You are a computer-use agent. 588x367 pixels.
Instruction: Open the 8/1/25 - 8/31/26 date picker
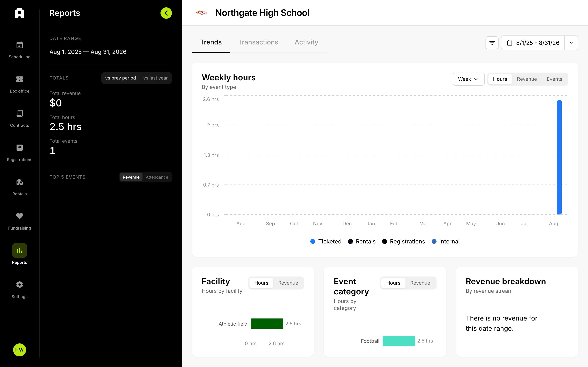(533, 43)
